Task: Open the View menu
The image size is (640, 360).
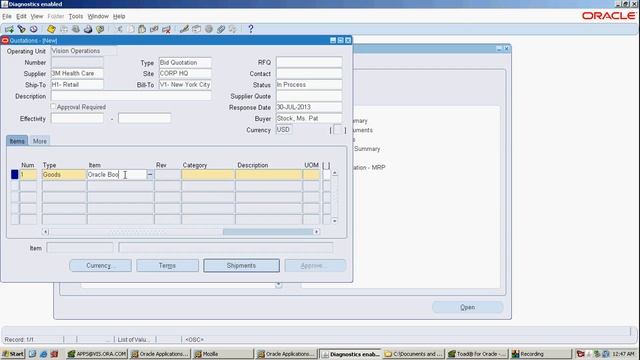Action: pyautogui.click(x=37, y=16)
